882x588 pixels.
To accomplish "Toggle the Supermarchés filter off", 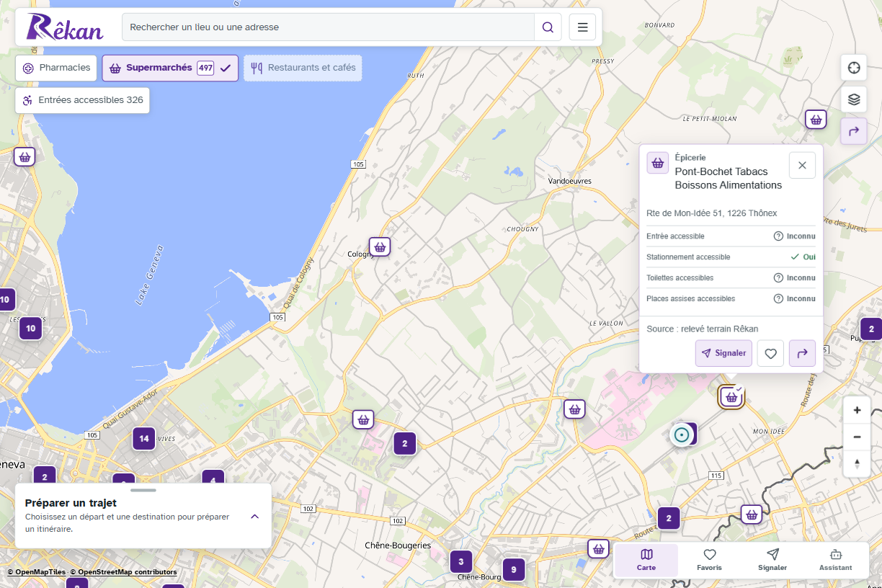I will [170, 68].
